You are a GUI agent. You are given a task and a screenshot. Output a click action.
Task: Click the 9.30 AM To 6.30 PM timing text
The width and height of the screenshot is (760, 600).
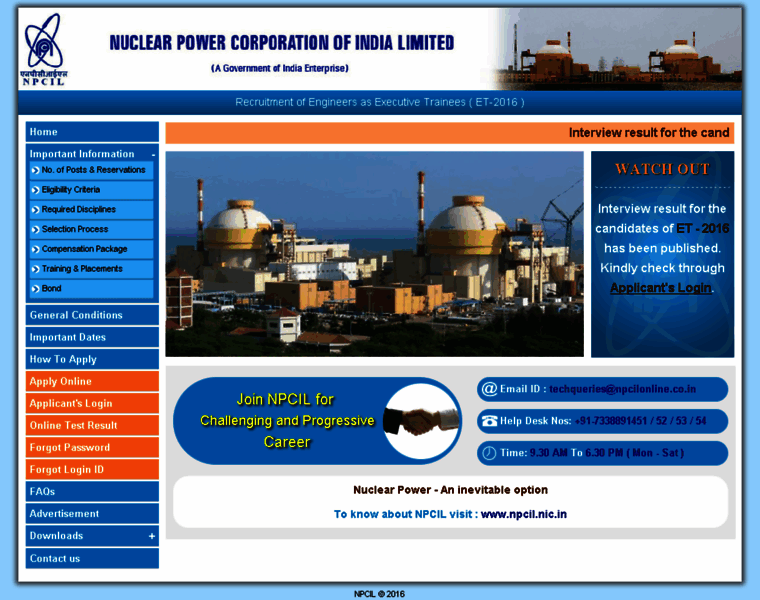[606, 453]
